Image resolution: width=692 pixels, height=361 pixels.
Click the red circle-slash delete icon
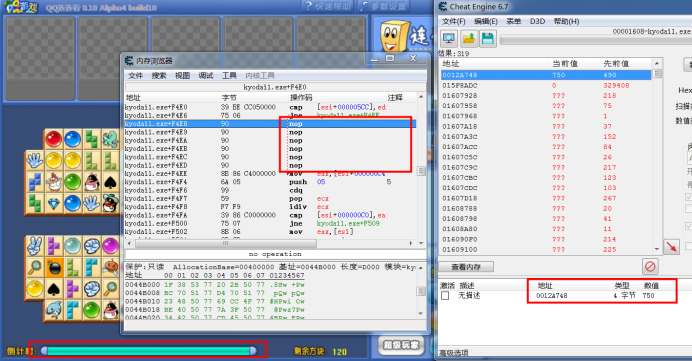click(650, 266)
